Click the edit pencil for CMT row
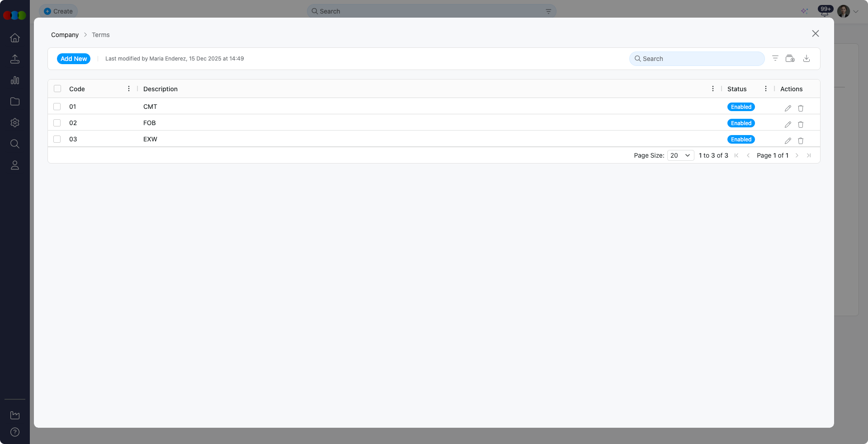The image size is (868, 444). pyautogui.click(x=788, y=108)
